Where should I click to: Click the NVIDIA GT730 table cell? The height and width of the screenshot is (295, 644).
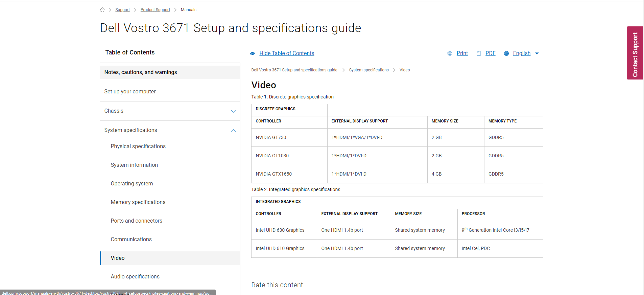coord(289,138)
